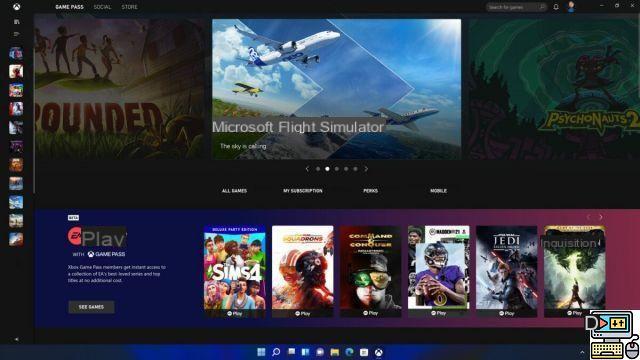The image size is (640, 360).
Task: Select the active second carousel page dot
Action: pos(327,169)
